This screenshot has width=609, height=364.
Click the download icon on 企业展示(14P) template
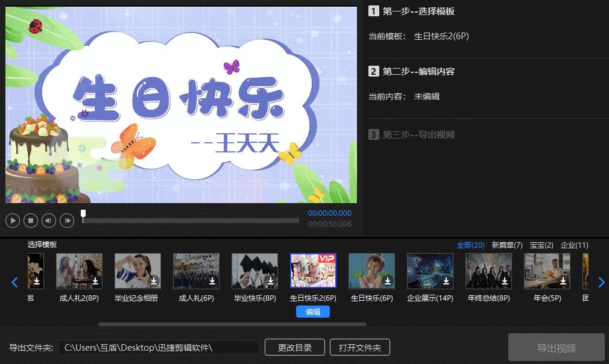pos(445,281)
